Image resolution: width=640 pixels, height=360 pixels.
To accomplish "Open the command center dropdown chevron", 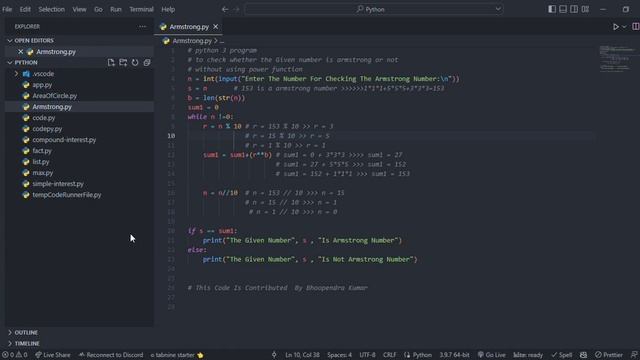I will 498,9.
